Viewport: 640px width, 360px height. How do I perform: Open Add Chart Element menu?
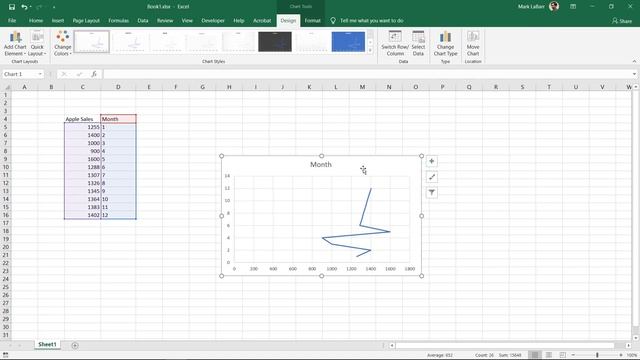(x=15, y=44)
